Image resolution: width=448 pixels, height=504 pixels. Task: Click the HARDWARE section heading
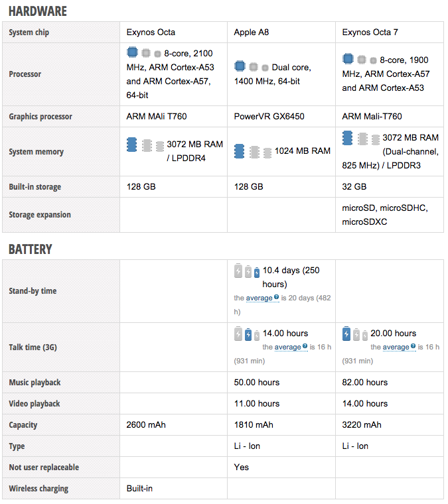[x=38, y=11]
